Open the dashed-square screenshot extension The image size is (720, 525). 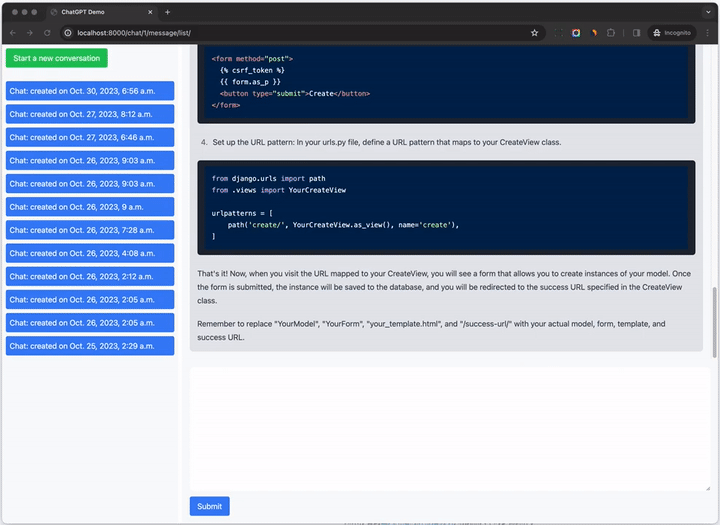coord(558,33)
